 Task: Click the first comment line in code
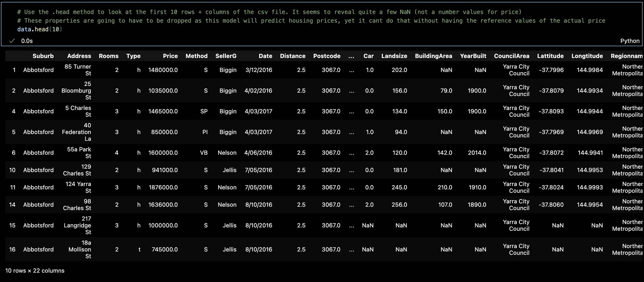click(269, 12)
